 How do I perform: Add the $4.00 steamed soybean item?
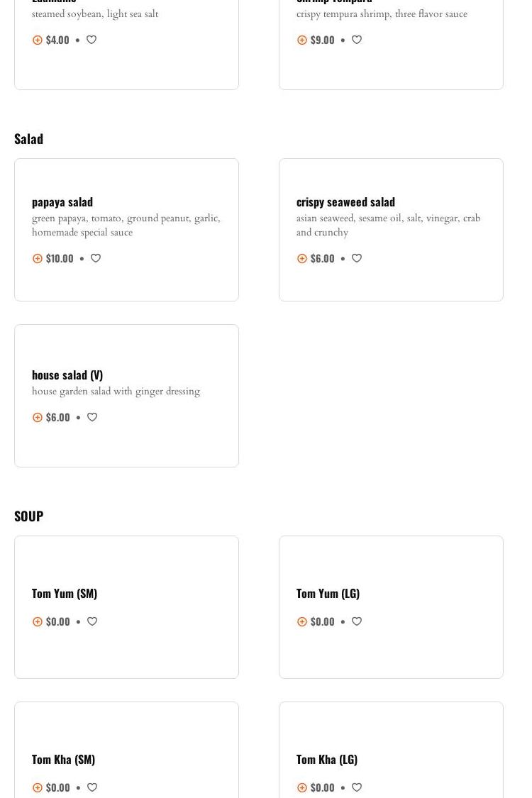point(38,40)
